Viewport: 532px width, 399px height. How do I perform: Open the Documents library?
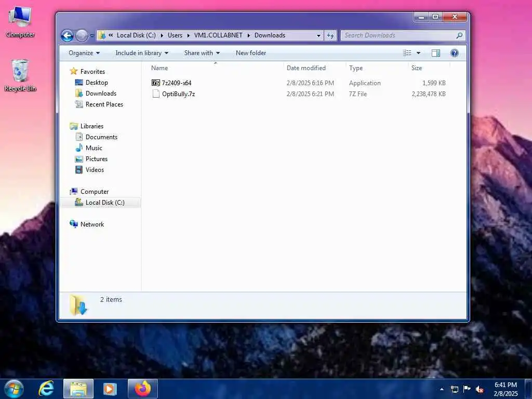pos(101,137)
